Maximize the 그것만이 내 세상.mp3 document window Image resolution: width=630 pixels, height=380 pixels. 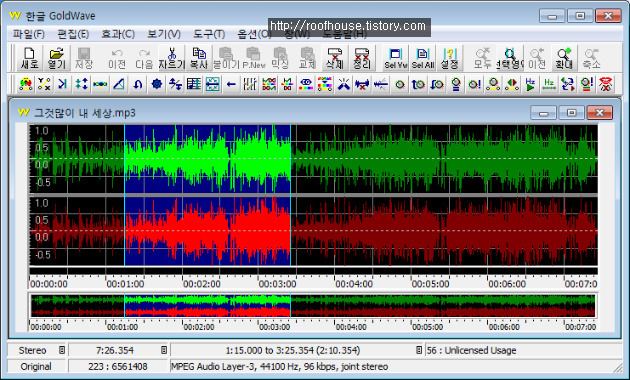(x=571, y=113)
